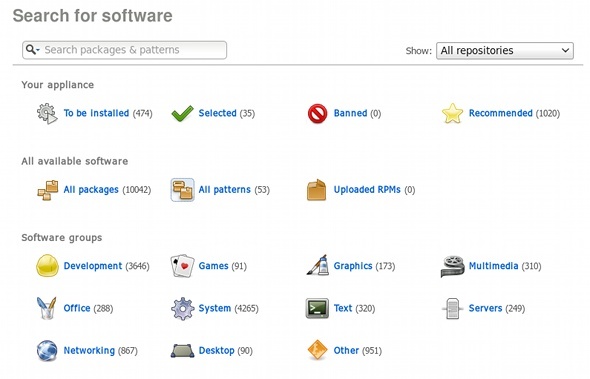
Task: Click the Software groups section heading
Action: pyautogui.click(x=62, y=238)
